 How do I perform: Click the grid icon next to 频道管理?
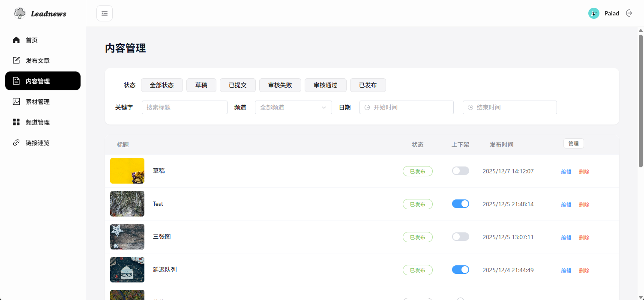(x=16, y=122)
